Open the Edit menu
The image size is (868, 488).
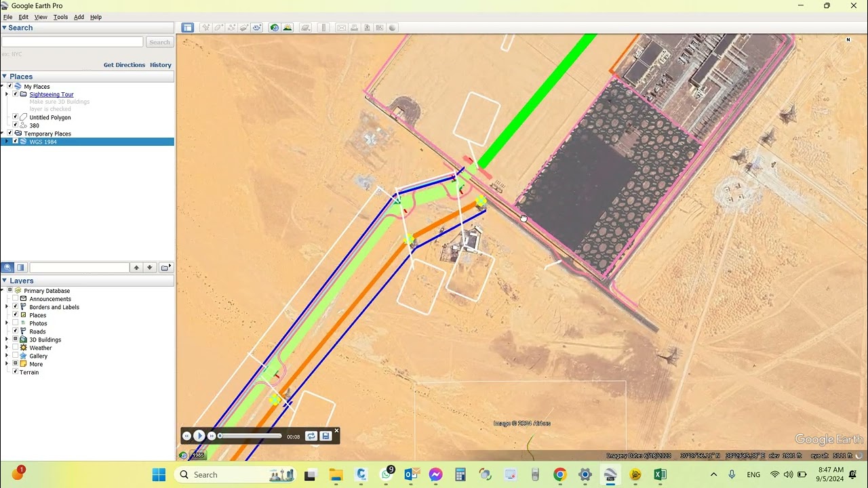coord(23,17)
